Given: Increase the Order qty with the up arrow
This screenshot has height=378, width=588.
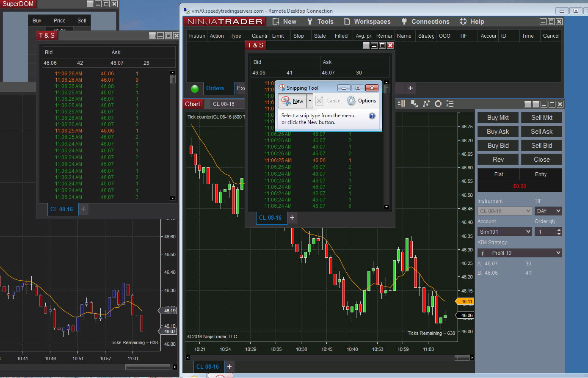Looking at the screenshot, I should (x=559, y=230).
